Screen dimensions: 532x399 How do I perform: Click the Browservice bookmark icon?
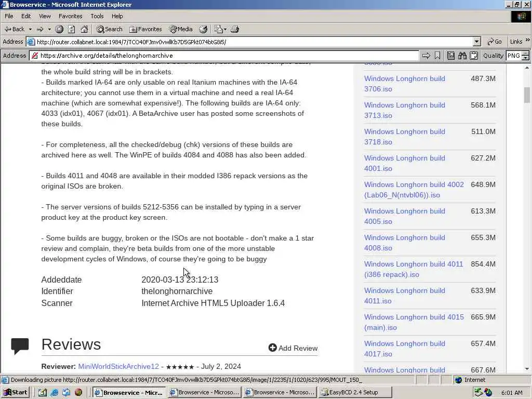click(437, 56)
